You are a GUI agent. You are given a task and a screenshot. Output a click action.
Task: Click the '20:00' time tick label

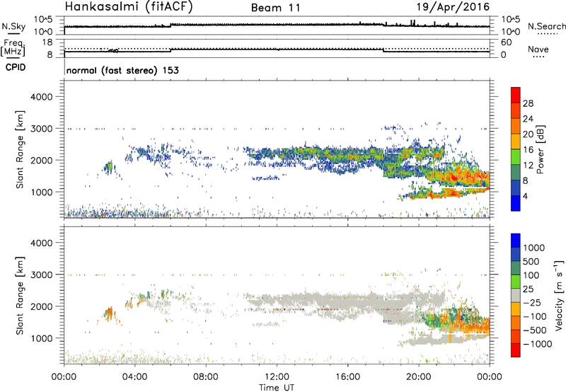pyautogui.click(x=419, y=377)
